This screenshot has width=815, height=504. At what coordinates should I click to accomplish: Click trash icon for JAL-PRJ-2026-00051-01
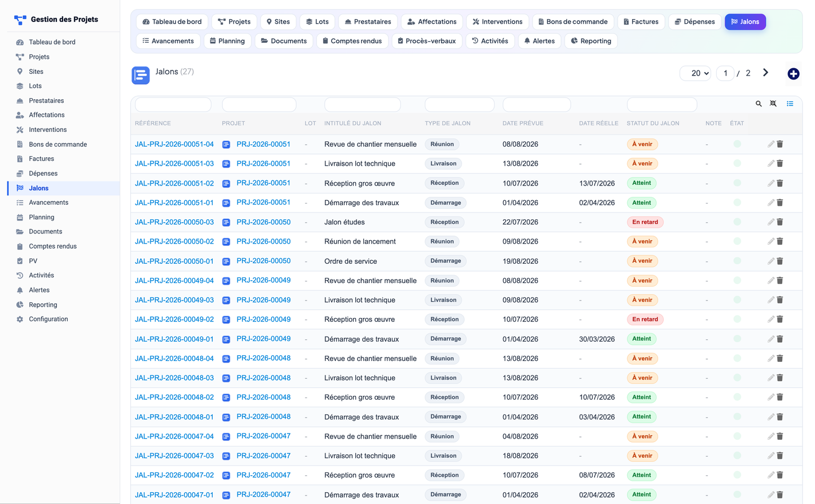coord(780,203)
